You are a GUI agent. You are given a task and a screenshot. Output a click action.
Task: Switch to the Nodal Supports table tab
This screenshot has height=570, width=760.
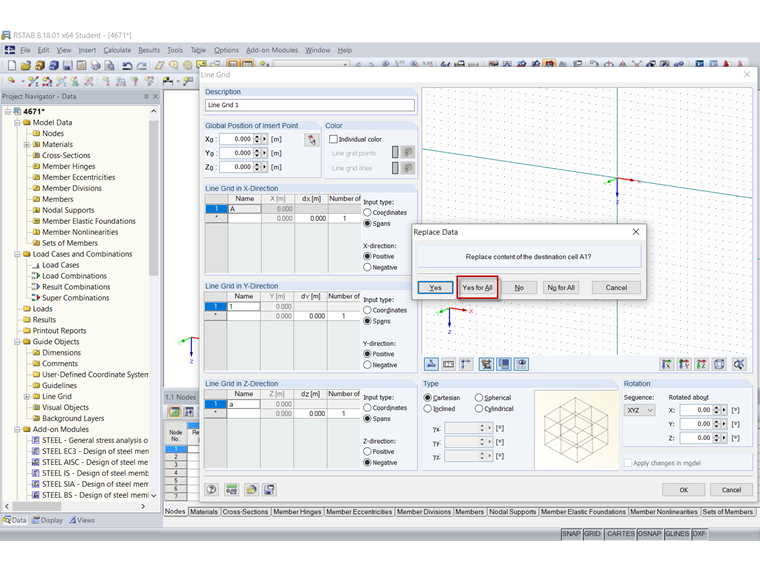(513, 512)
